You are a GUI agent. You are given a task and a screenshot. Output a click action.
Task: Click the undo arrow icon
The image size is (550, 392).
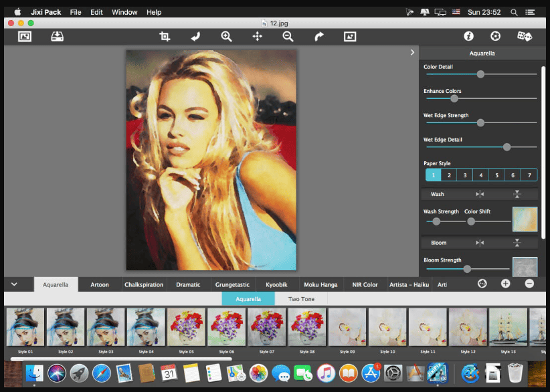pos(195,37)
